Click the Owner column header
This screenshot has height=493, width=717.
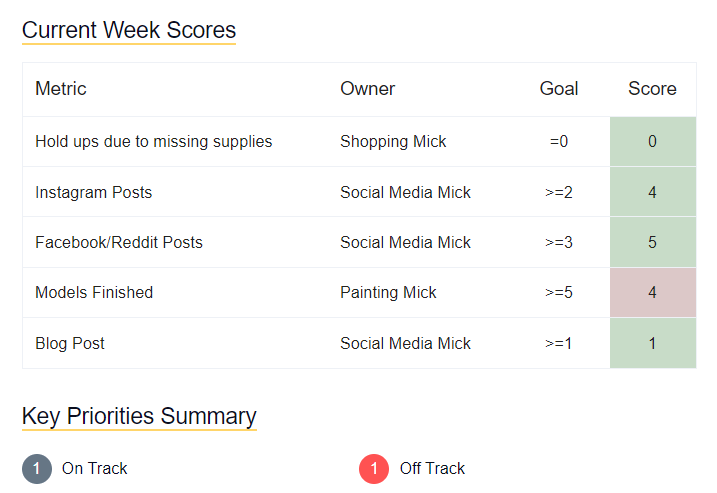[x=368, y=89]
